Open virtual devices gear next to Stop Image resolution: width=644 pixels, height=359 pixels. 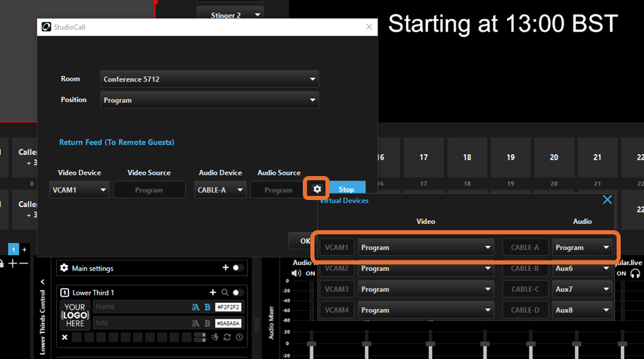click(x=317, y=189)
